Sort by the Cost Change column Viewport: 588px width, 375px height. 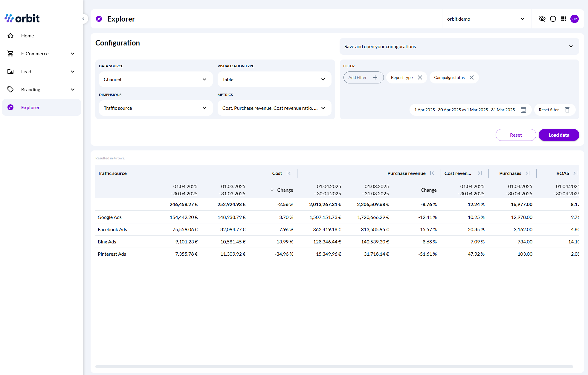point(285,190)
